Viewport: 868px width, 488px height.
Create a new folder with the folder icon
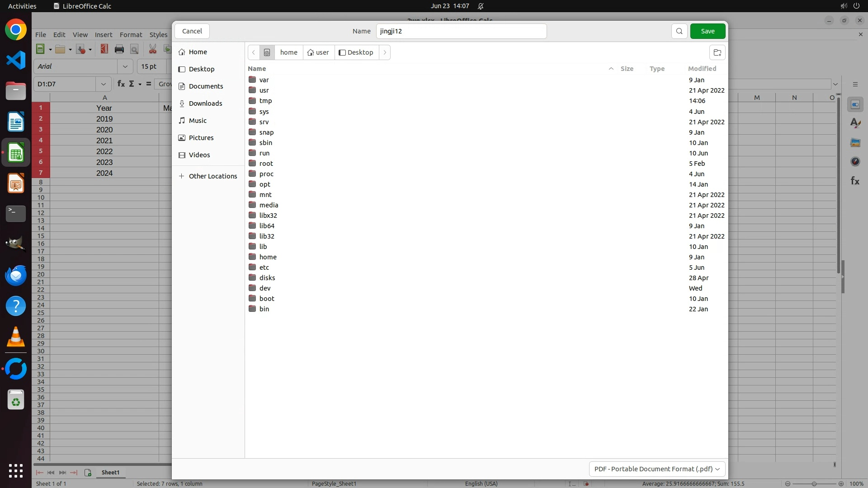[x=717, y=52]
